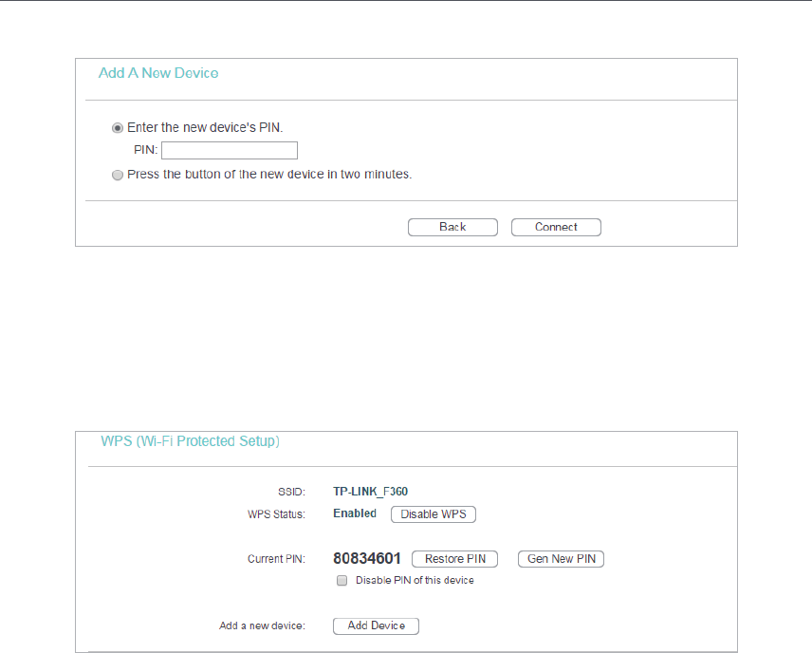Click the Restore PIN button

coord(454,559)
